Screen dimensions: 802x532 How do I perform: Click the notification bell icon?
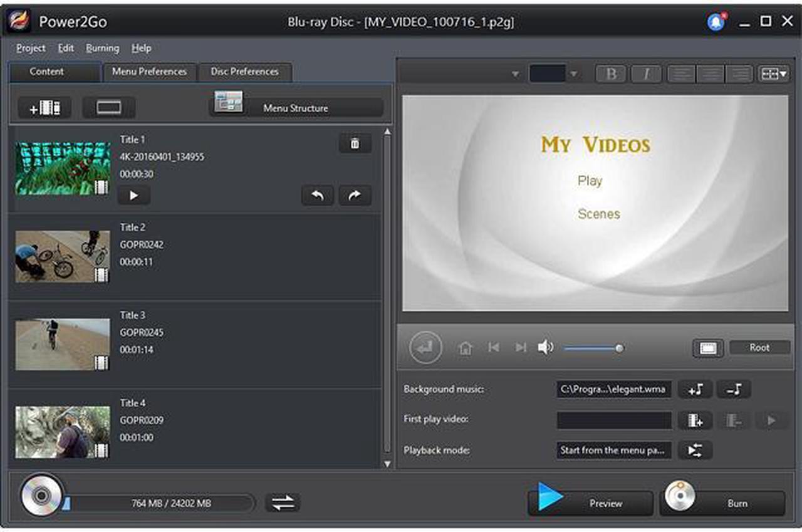click(716, 22)
